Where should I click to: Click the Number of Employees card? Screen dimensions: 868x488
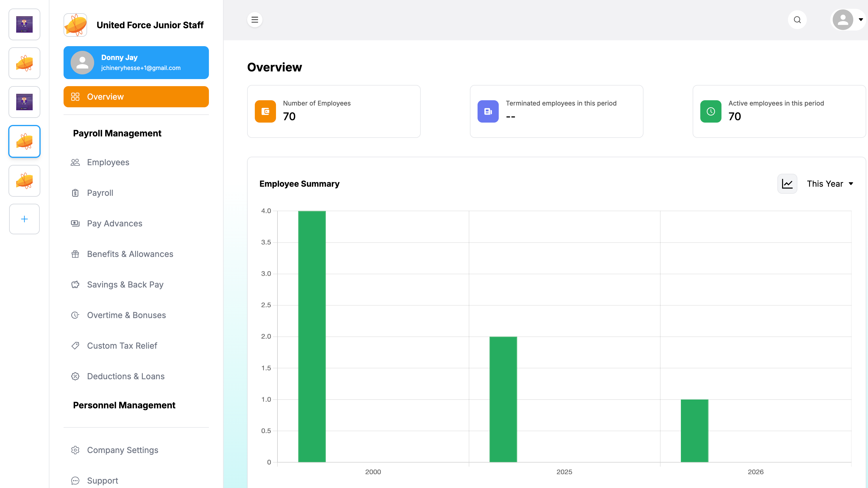coord(334,111)
